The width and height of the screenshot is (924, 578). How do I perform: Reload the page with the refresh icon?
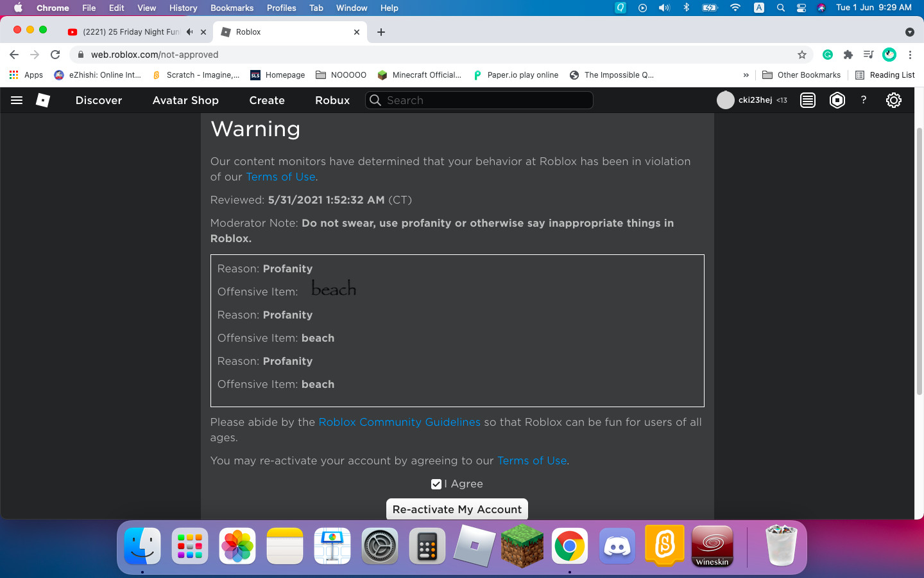point(55,55)
